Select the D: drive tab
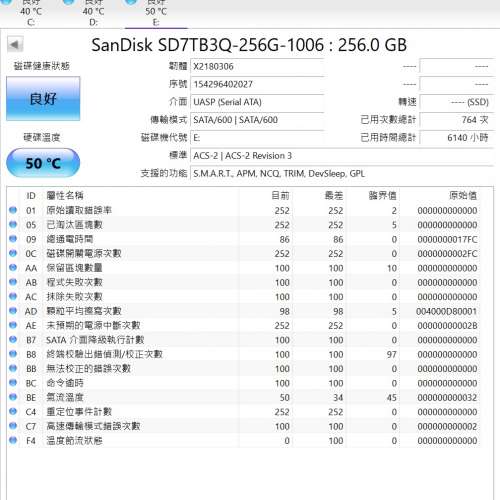Image resolution: width=500 pixels, height=500 pixels. [x=93, y=13]
